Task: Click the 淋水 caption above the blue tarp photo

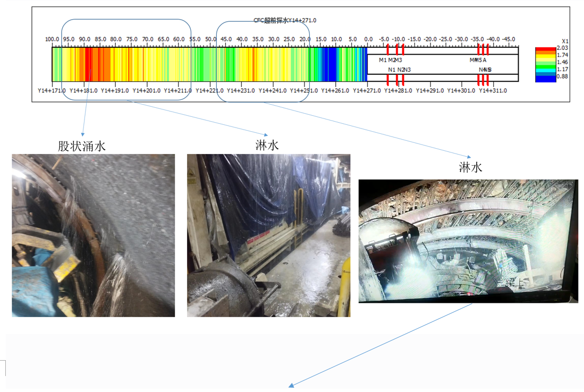Action: click(267, 145)
